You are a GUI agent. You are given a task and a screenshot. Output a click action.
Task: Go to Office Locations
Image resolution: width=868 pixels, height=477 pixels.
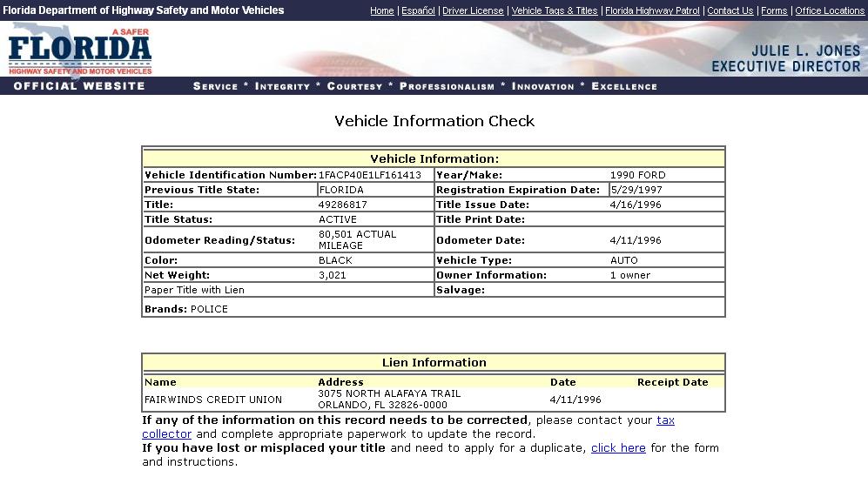click(830, 10)
